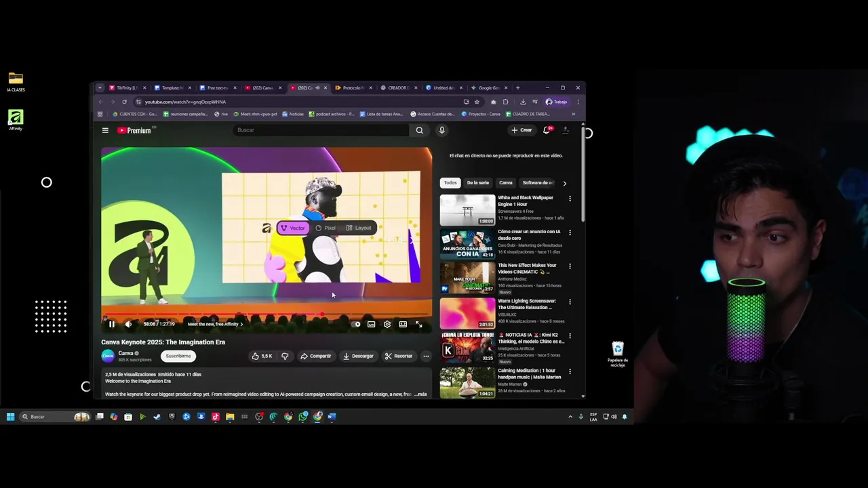Toggle subtitles in the video player
The height and width of the screenshot is (488, 868).
(x=371, y=324)
